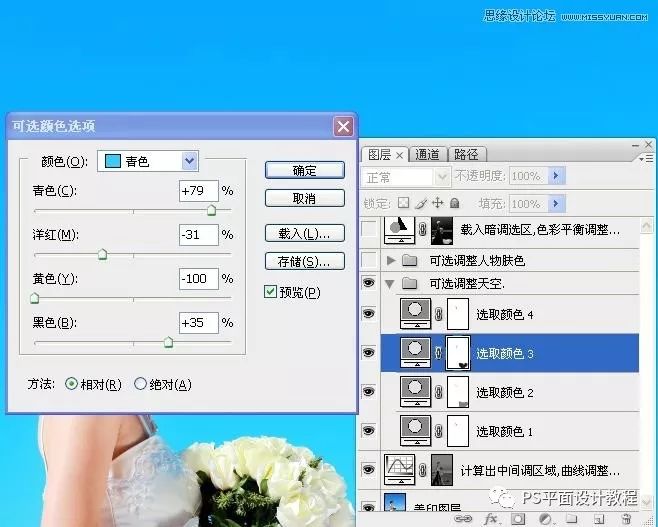Create new fill or adjustment layer icon
Viewport: 658px width, 527px height.
click(545, 519)
